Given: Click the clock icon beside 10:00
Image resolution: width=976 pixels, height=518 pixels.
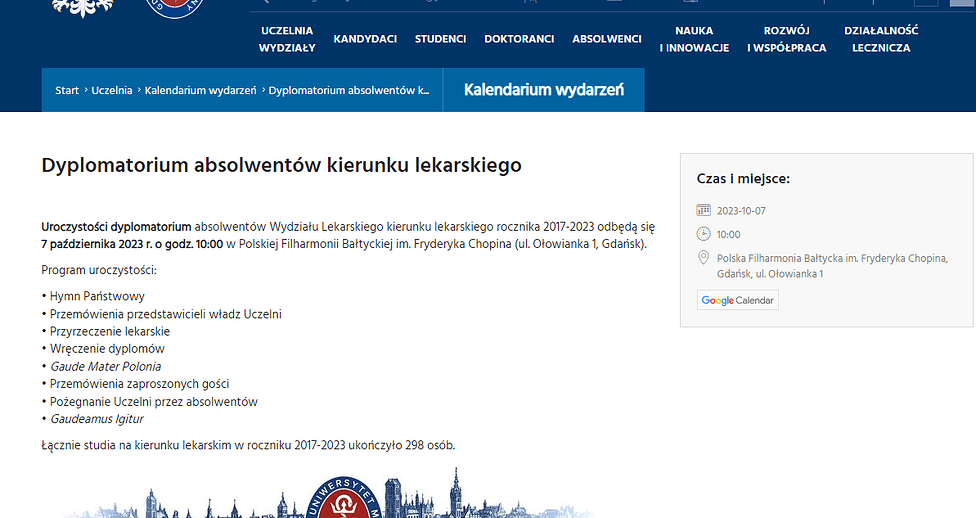Looking at the screenshot, I should [x=703, y=233].
